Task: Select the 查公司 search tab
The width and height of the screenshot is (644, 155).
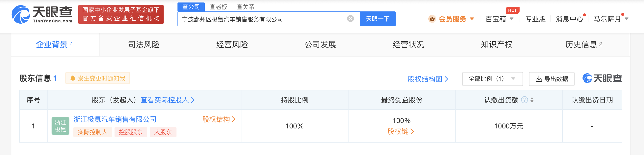Action: 191,7
